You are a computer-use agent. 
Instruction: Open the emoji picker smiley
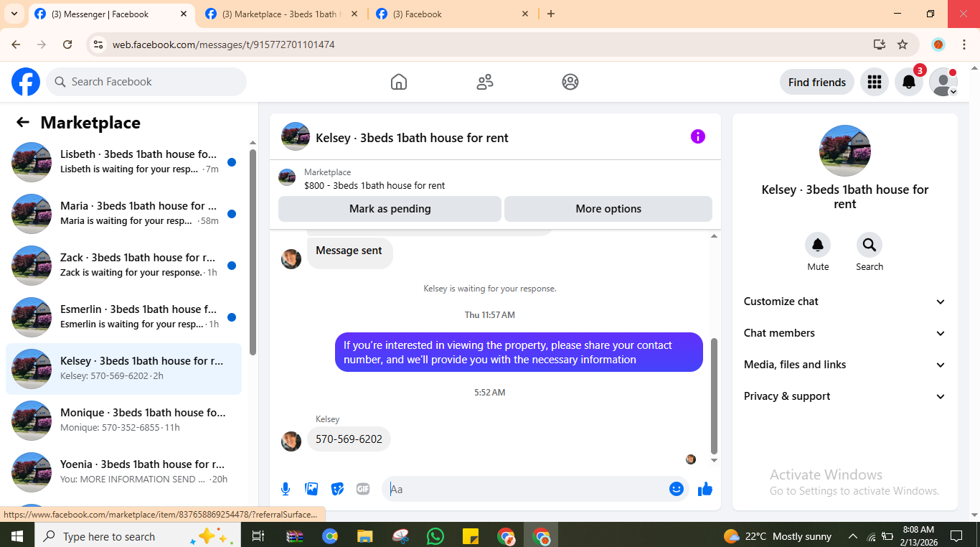(x=677, y=489)
